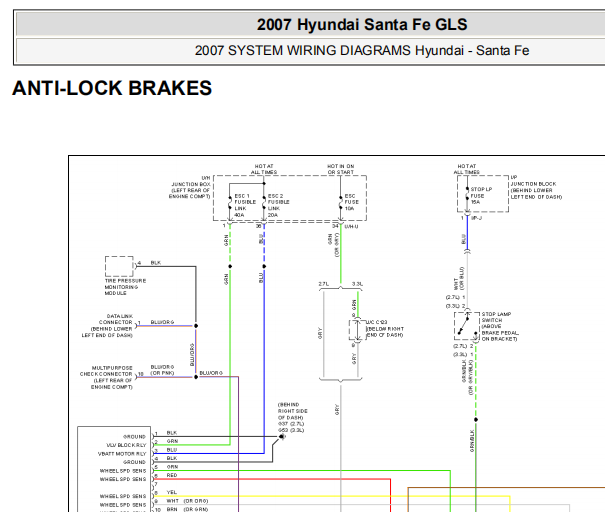Click the 'BRN (OR GRN)' wire label

[x=187, y=509]
